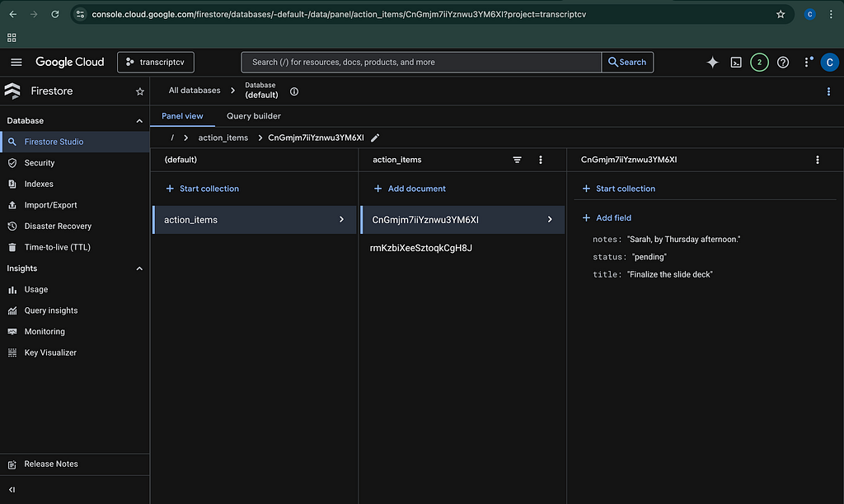Open Chrome three-dot menu

click(x=831, y=15)
